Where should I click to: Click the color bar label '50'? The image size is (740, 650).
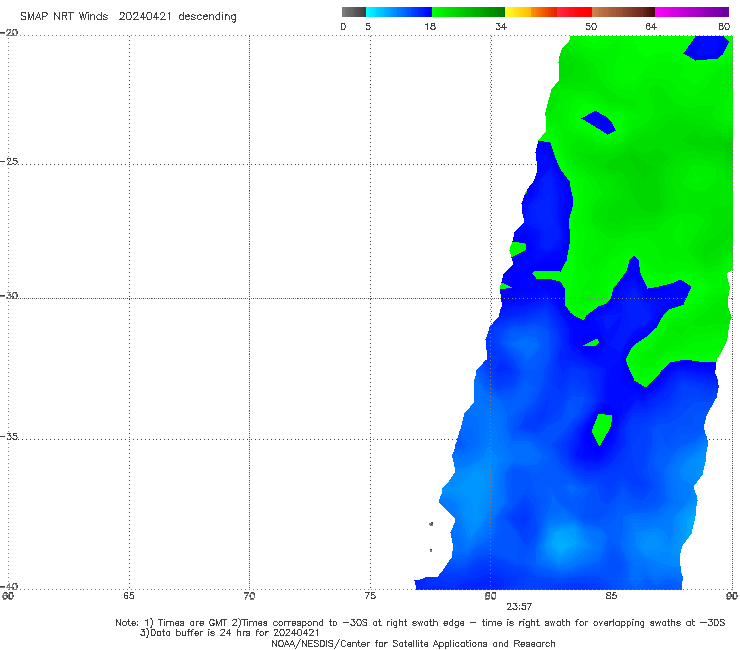591,26
